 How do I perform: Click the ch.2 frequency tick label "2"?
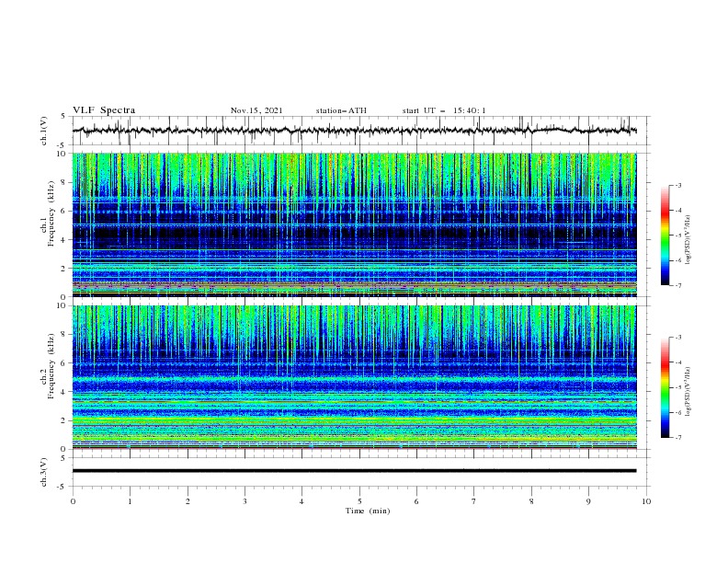tap(63, 420)
